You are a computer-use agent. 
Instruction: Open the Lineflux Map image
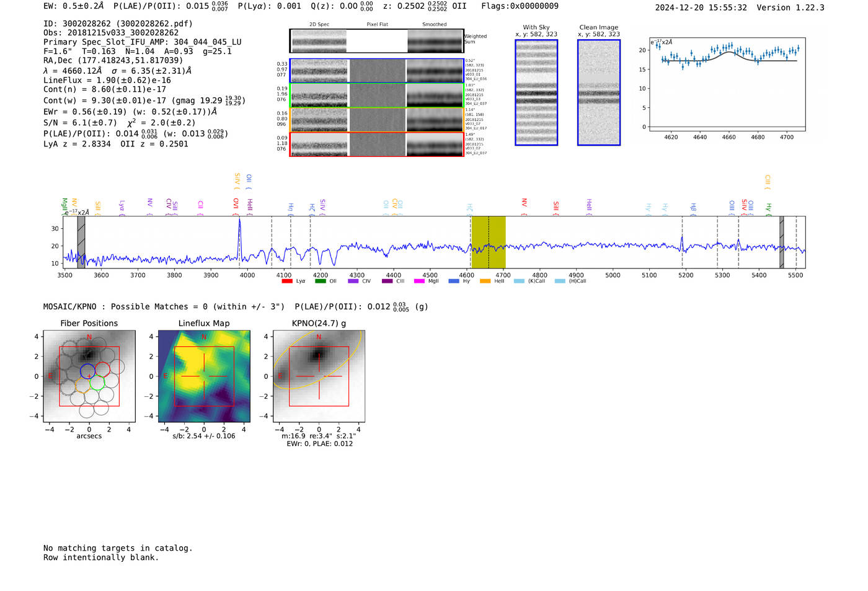point(204,376)
